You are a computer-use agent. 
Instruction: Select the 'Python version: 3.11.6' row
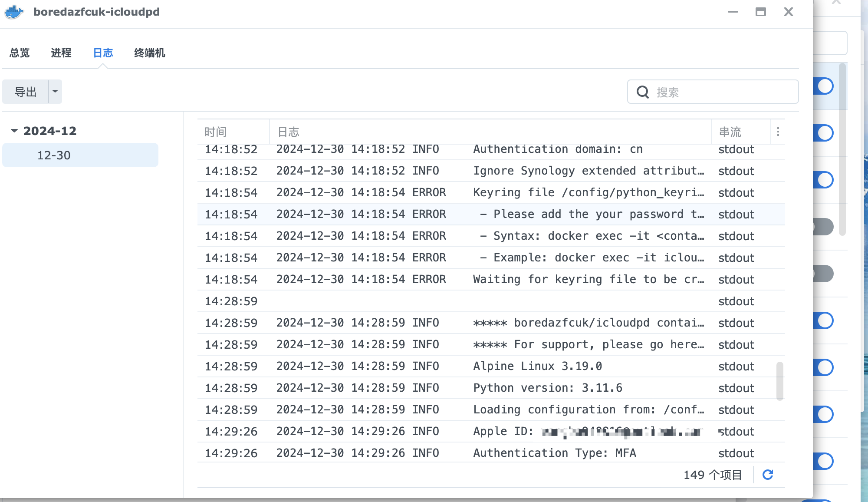point(491,388)
